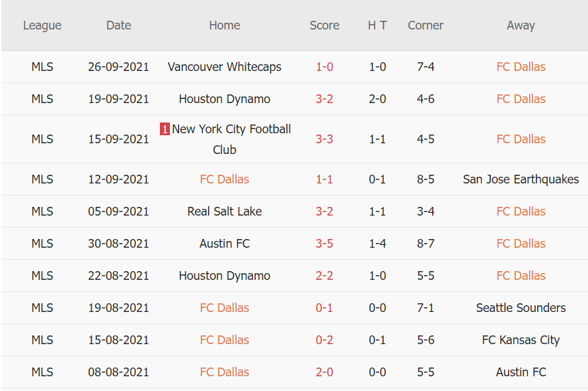Click FC Kansas City team name
588x391 pixels.
(520, 340)
